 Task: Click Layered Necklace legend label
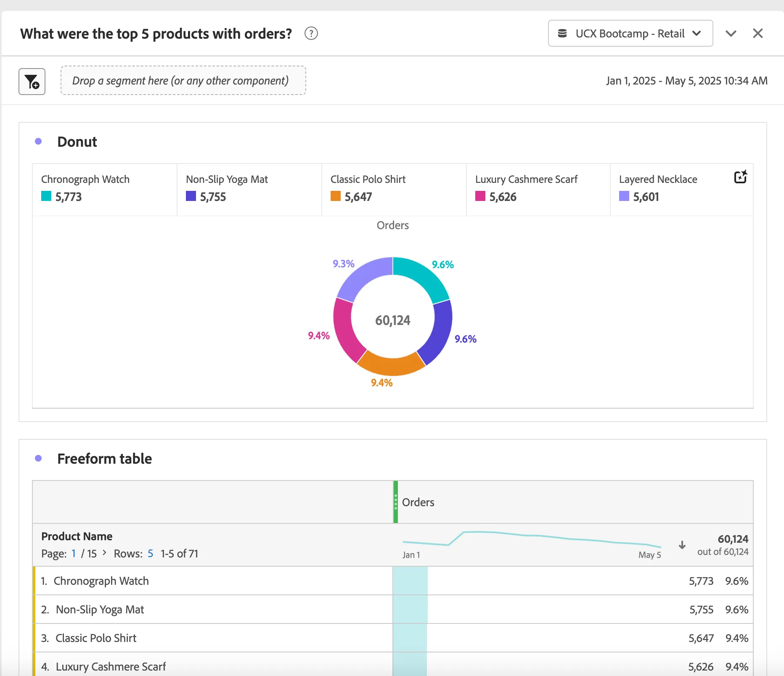click(658, 180)
